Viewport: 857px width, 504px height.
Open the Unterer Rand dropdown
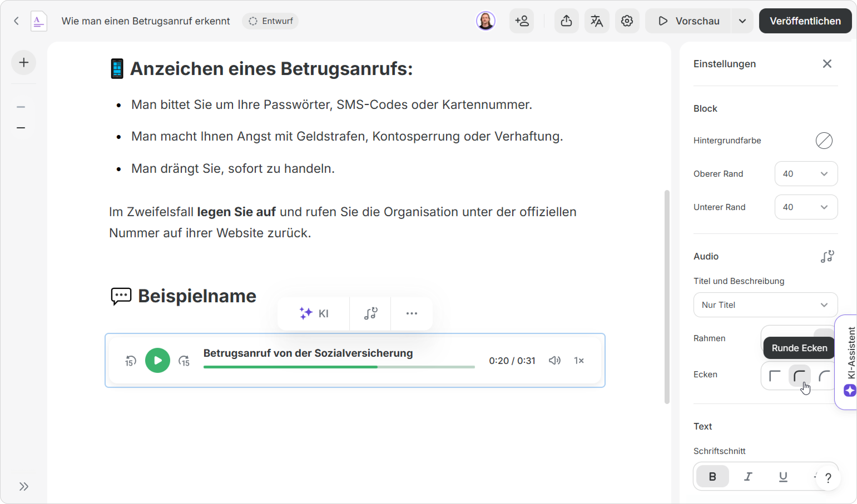(x=806, y=207)
